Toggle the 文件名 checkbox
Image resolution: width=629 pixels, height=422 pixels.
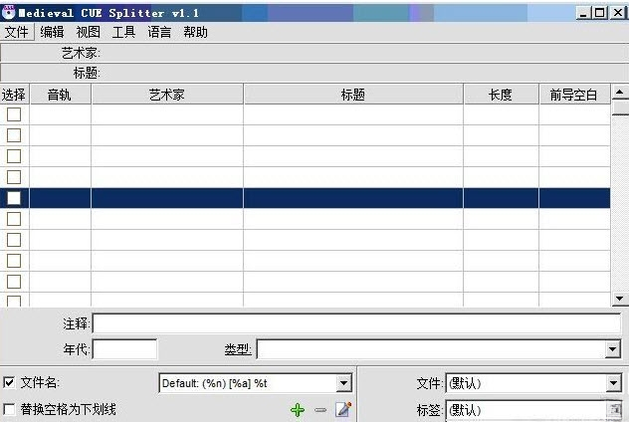coord(9,382)
